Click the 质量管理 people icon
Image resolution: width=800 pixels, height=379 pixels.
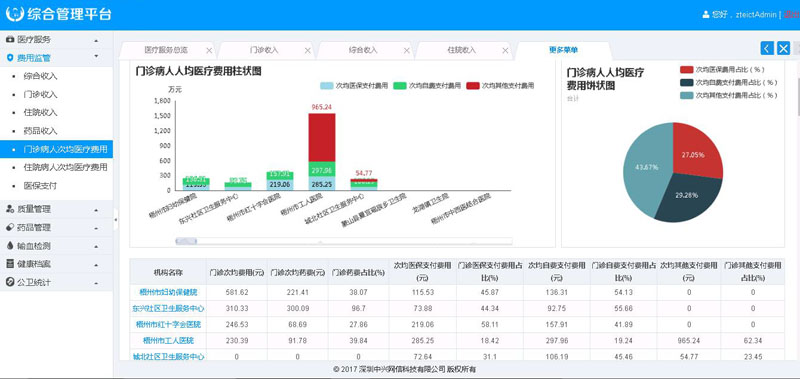coord(10,209)
